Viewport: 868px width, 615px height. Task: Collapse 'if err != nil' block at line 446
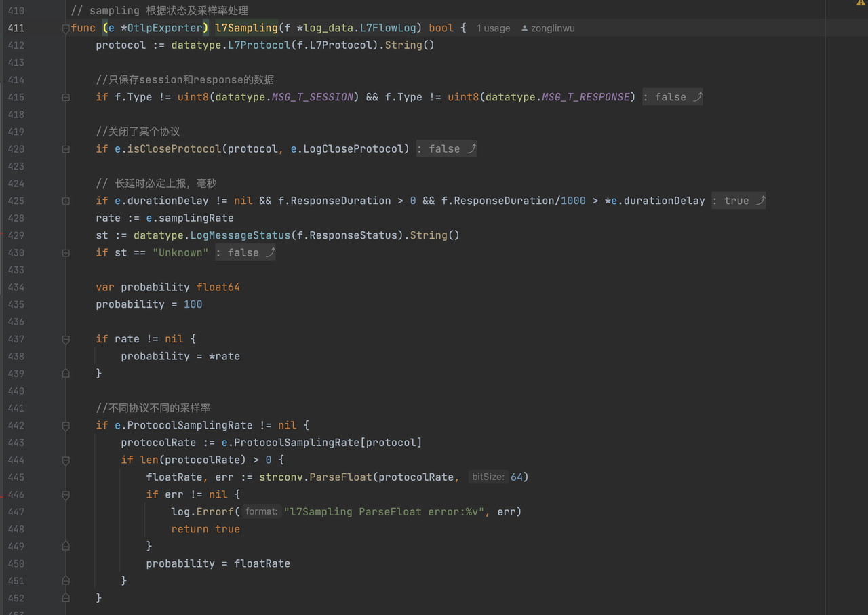point(66,495)
